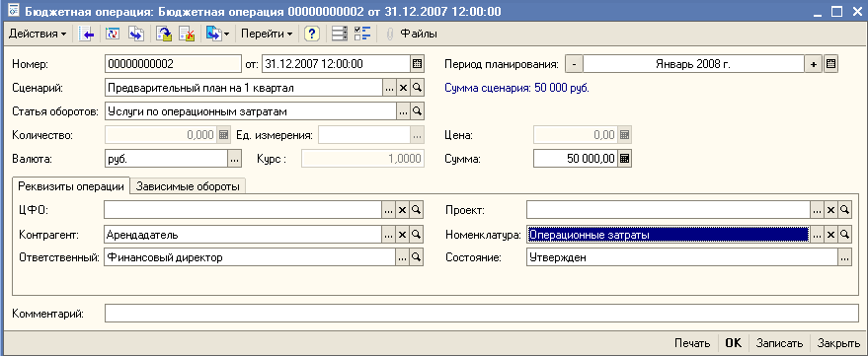
Task: Click the unpost document icon with red cross
Action: (x=188, y=34)
